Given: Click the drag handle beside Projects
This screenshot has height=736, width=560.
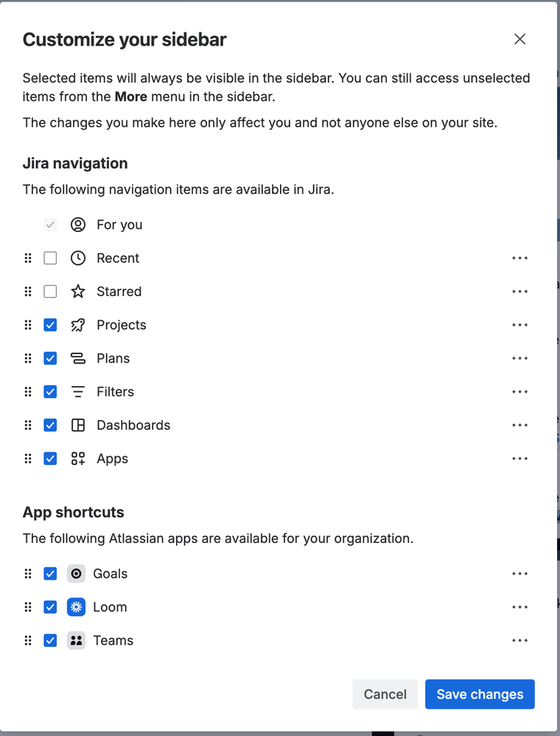Looking at the screenshot, I should [x=28, y=325].
